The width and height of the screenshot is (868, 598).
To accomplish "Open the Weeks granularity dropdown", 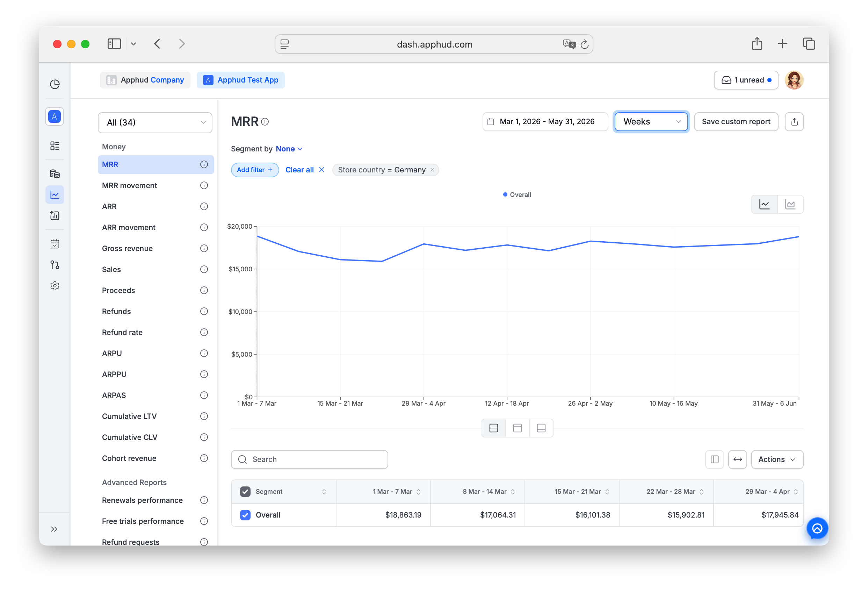I will point(652,122).
